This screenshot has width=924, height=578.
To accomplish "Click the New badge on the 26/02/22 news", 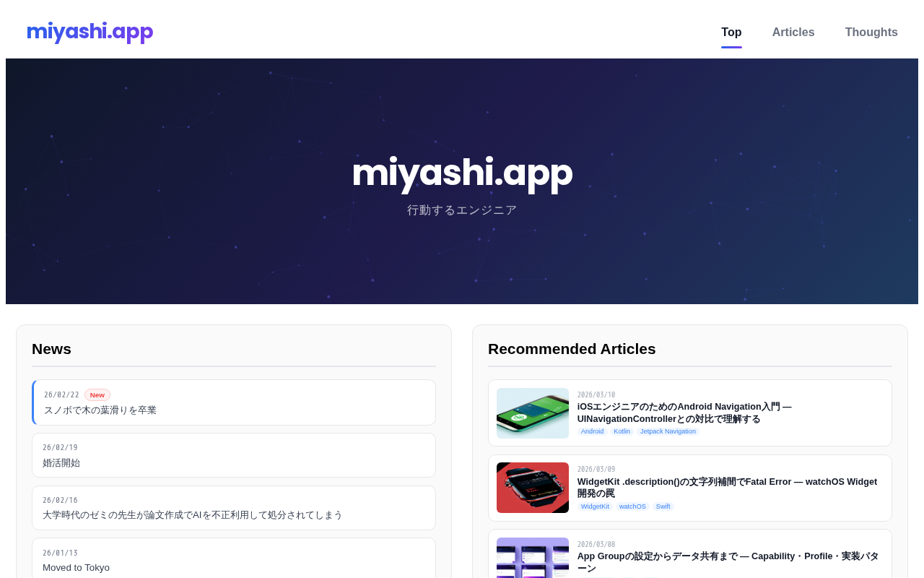I will point(97,395).
